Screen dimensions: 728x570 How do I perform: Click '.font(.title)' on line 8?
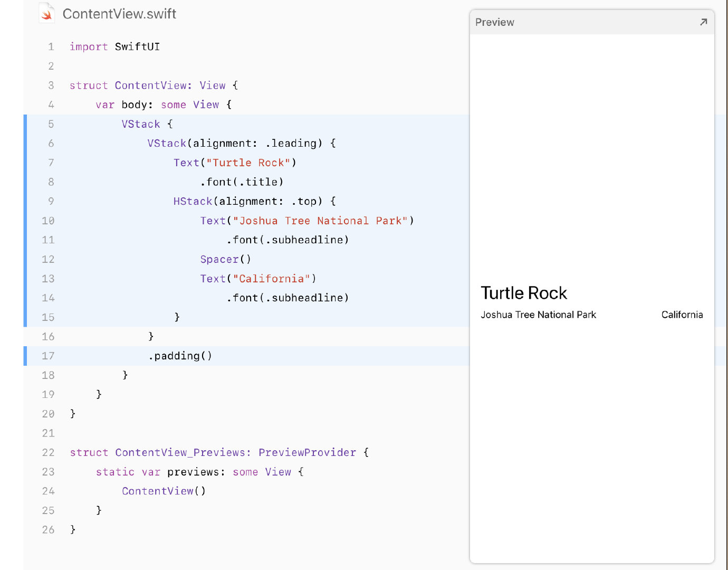coord(242,182)
